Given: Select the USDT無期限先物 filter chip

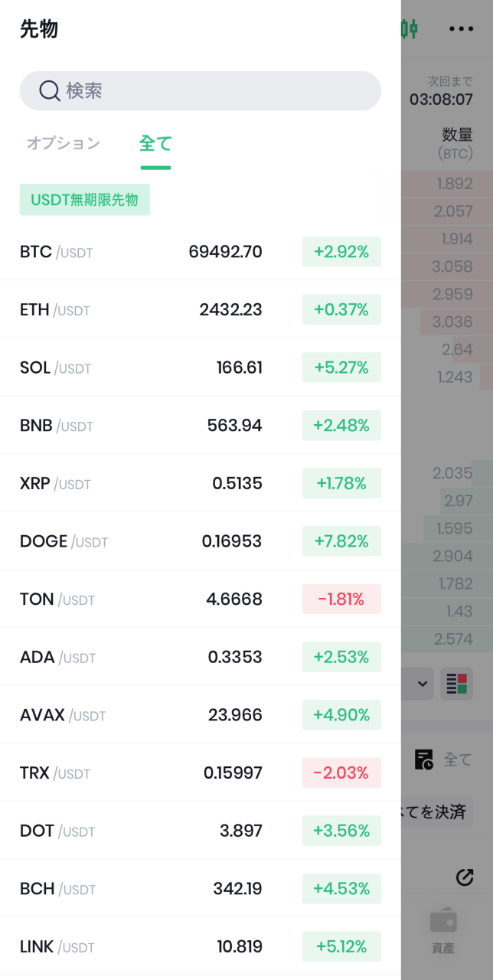Looking at the screenshot, I should pos(84,200).
